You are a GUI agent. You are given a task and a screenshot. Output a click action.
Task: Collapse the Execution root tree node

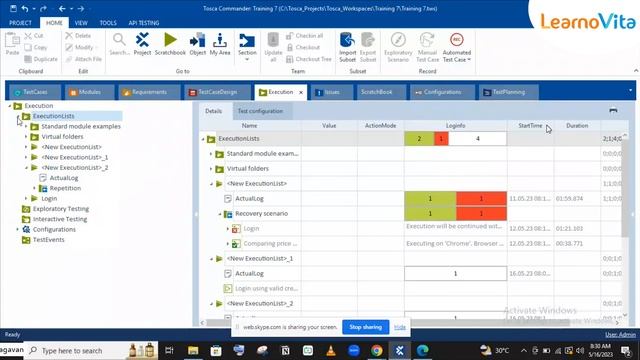10,106
